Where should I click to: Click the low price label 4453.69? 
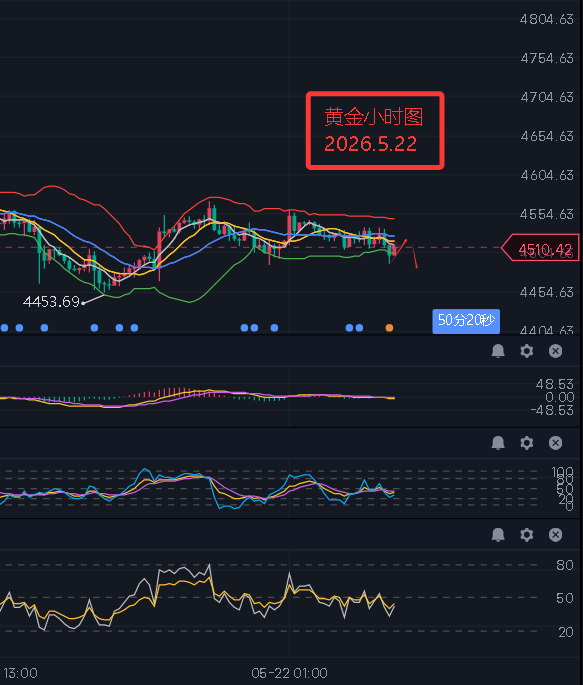pos(52,301)
